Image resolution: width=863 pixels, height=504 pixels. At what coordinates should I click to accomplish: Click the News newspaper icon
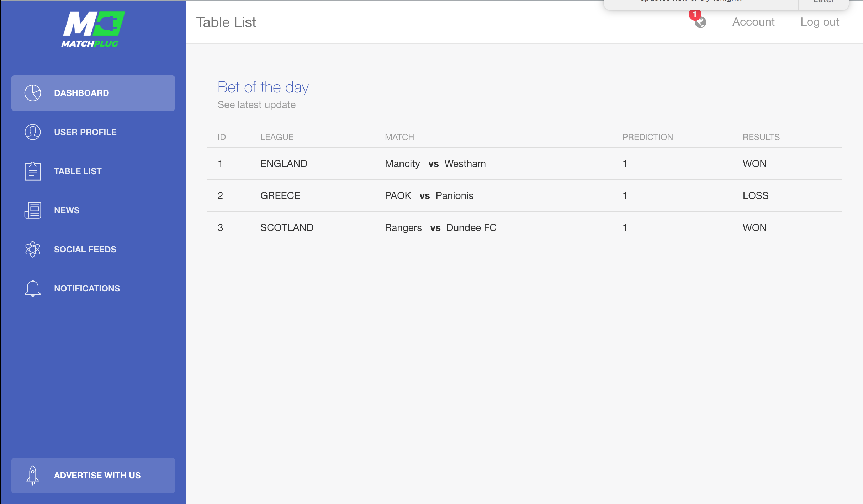33,210
